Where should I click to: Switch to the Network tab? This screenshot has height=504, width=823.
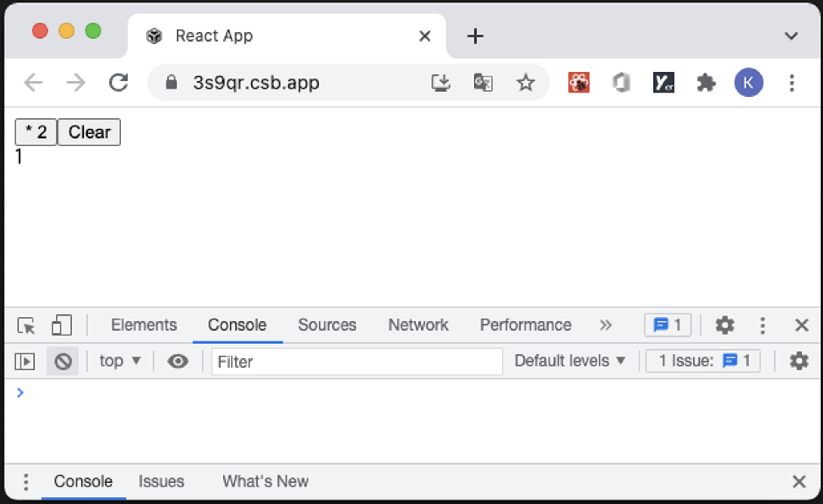click(418, 326)
